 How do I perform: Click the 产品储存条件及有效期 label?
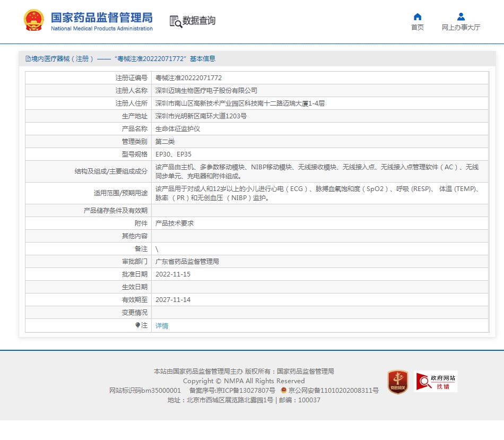click(x=116, y=211)
